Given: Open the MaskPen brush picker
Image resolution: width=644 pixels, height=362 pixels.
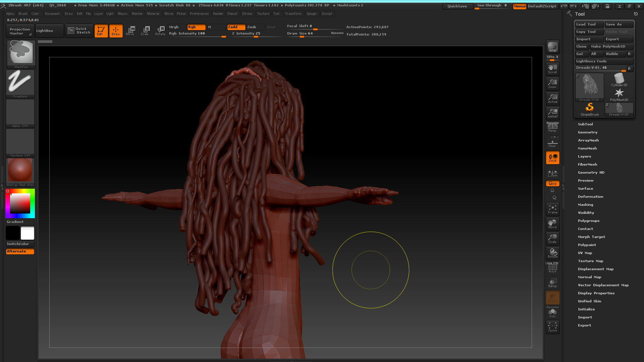Looking at the screenshot, I should pyautogui.click(x=20, y=54).
